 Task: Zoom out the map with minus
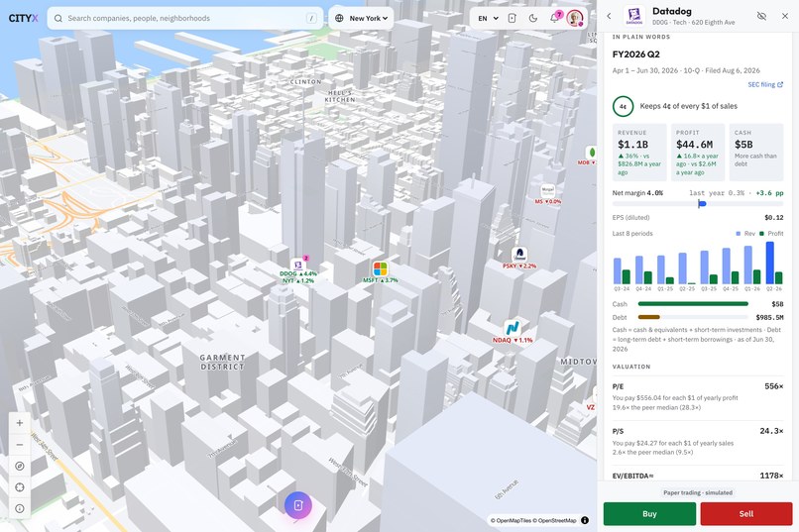point(20,445)
